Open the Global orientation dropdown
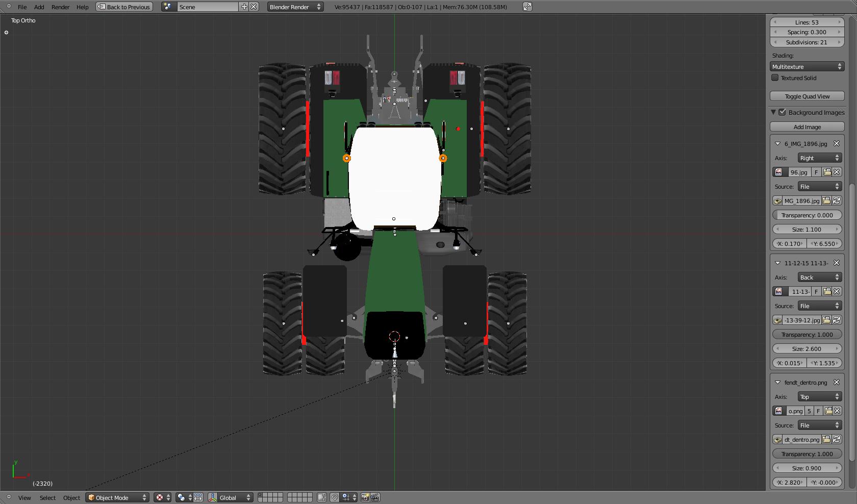Image resolution: width=857 pixels, height=504 pixels. tap(231, 498)
